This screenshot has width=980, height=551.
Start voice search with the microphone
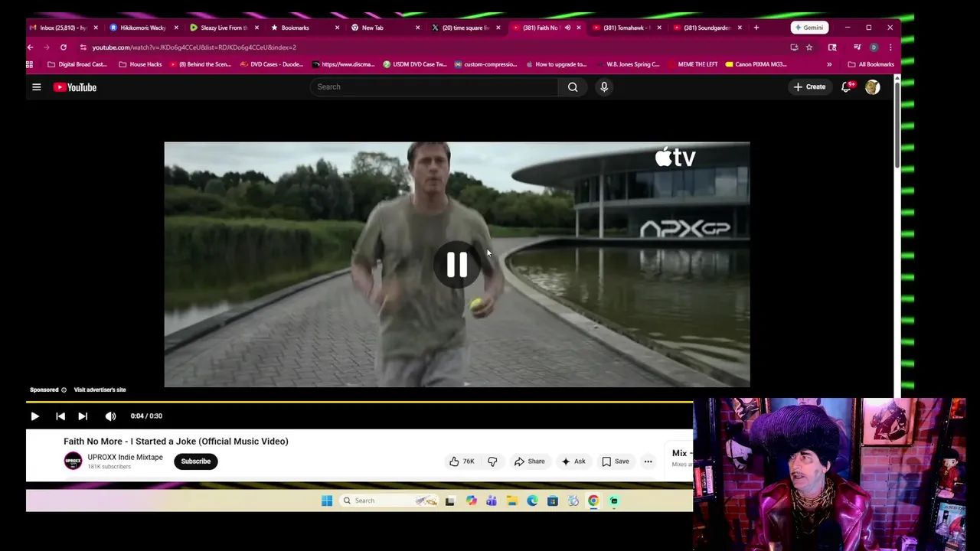604,86
